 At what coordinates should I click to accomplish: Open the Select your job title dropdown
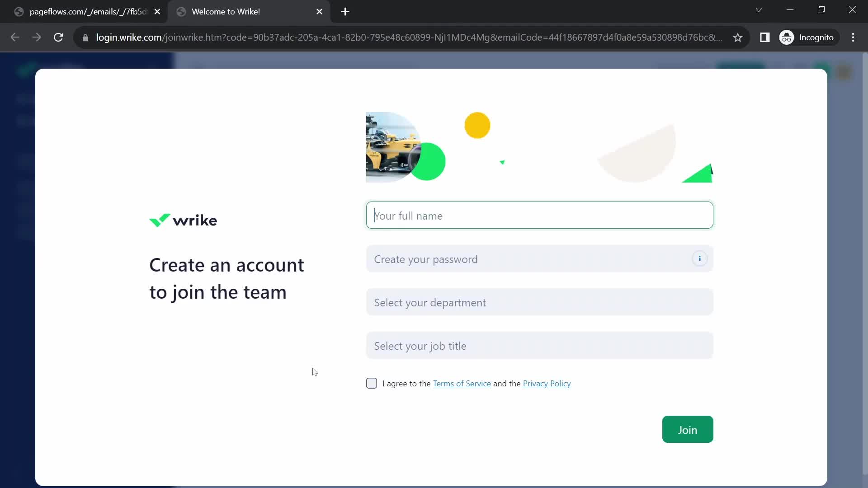coord(540,346)
